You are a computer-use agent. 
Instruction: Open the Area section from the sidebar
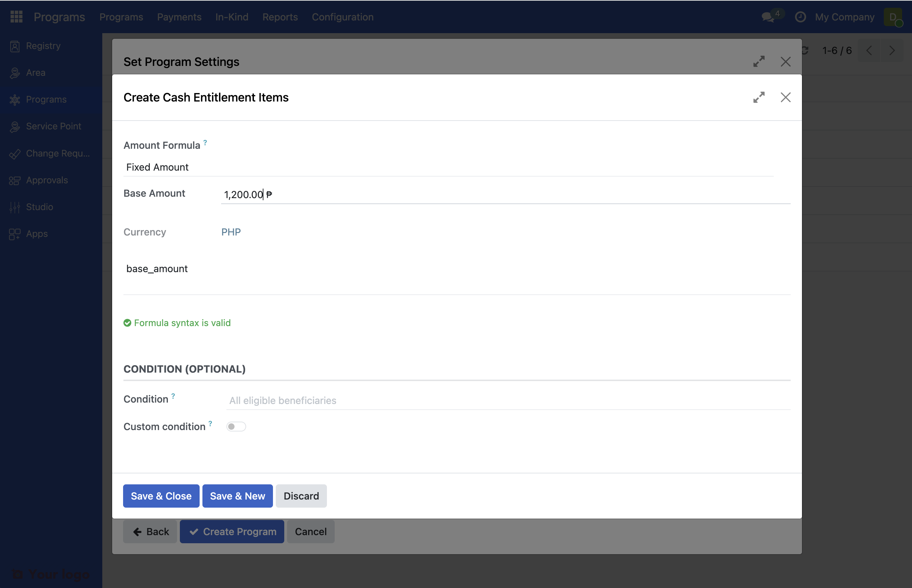[36, 73]
